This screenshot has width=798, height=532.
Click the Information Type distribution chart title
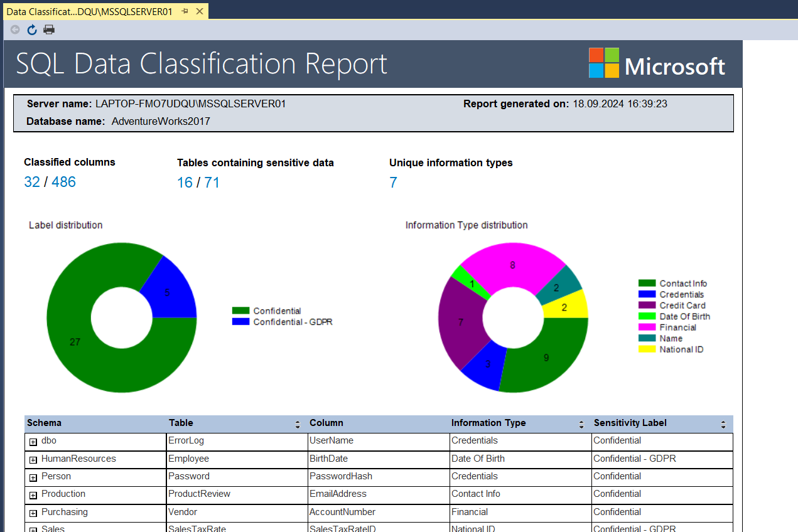coord(466,225)
